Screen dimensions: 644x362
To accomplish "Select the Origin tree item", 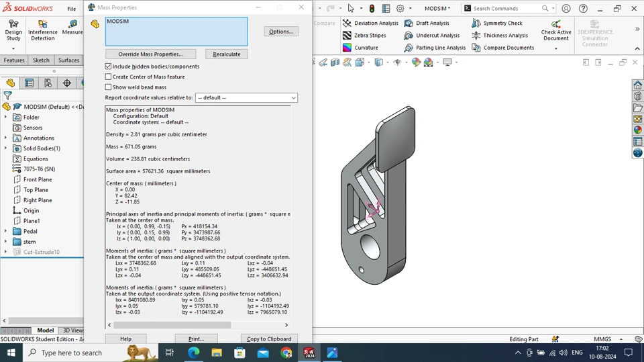I will pos(32,211).
